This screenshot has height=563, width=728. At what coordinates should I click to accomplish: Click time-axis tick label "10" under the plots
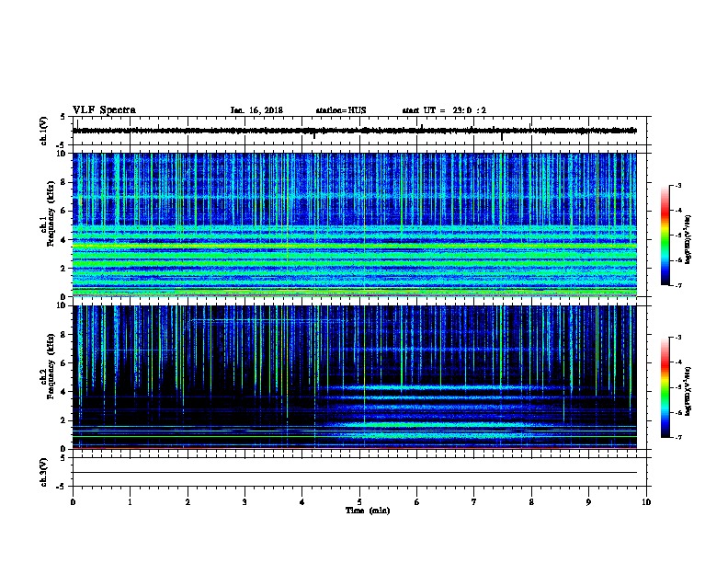[x=646, y=501]
